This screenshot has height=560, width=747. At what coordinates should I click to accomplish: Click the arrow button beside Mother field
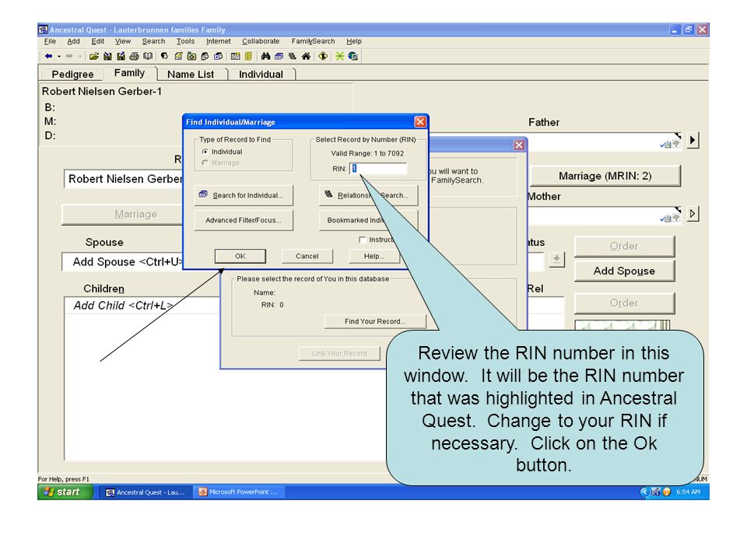tap(693, 214)
